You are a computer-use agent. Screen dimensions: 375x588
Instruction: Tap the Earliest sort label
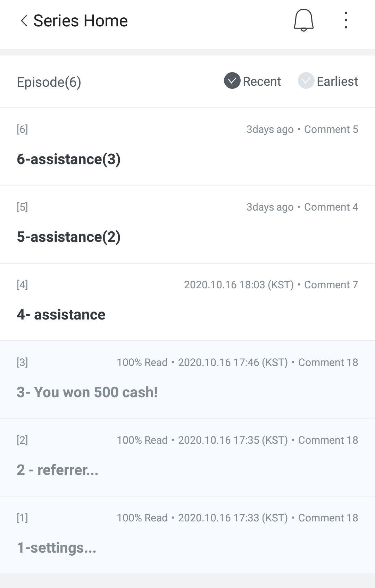point(337,82)
